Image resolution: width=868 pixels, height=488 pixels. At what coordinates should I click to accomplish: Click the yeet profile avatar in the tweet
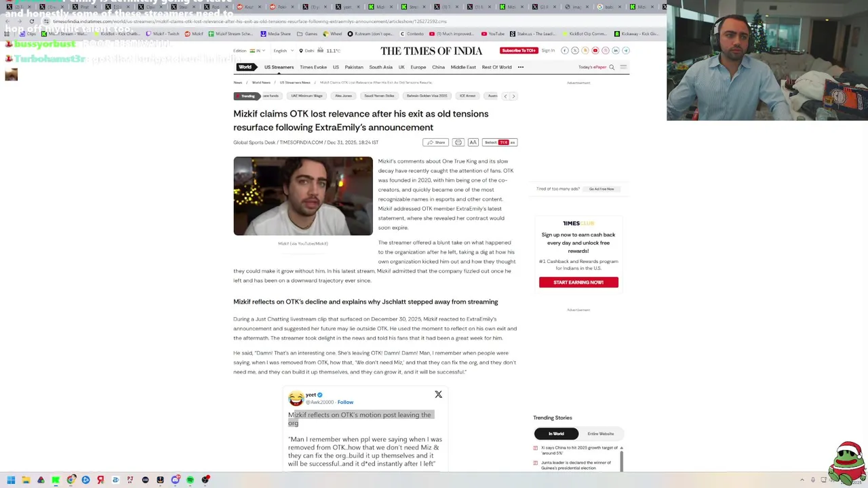[x=296, y=398]
